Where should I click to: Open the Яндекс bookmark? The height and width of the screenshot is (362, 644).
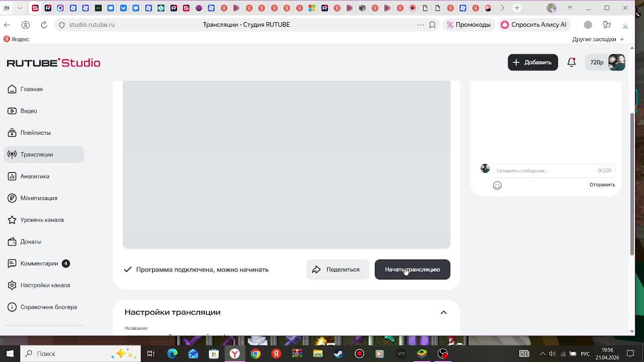(17, 39)
